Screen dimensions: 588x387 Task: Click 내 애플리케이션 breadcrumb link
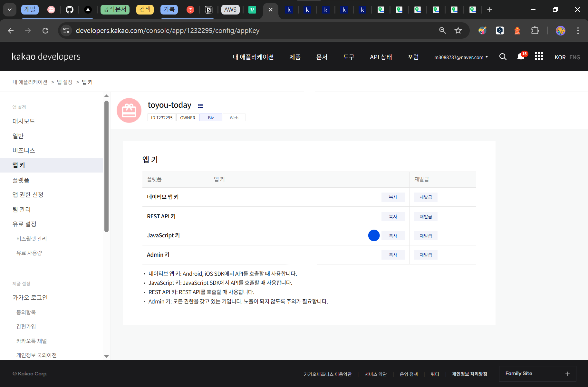[30, 82]
